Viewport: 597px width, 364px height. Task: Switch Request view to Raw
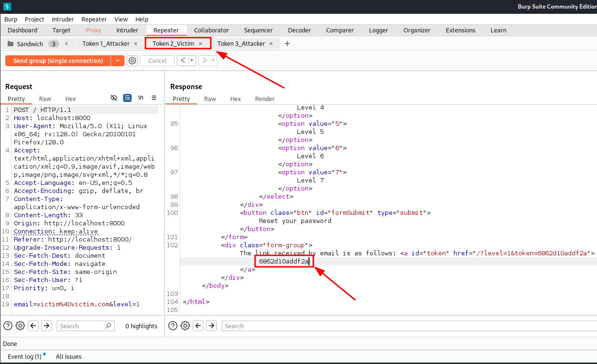coord(45,99)
